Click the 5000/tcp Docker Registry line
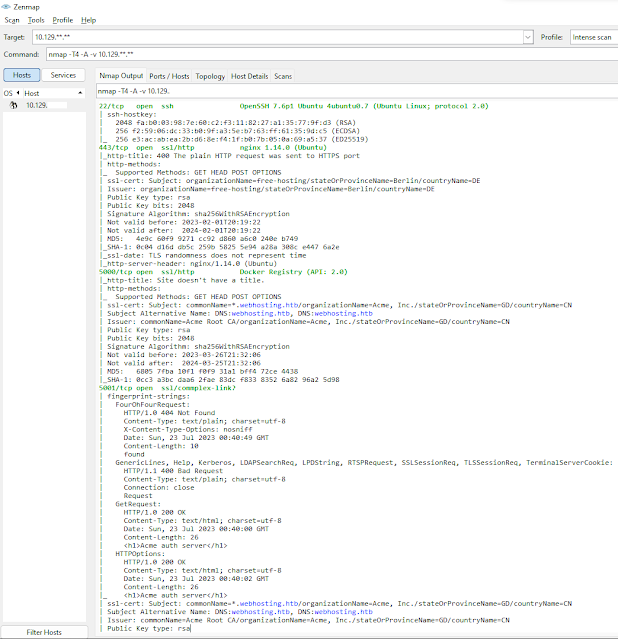Image resolution: width=618 pixels, height=639 pixels. tap(223, 272)
